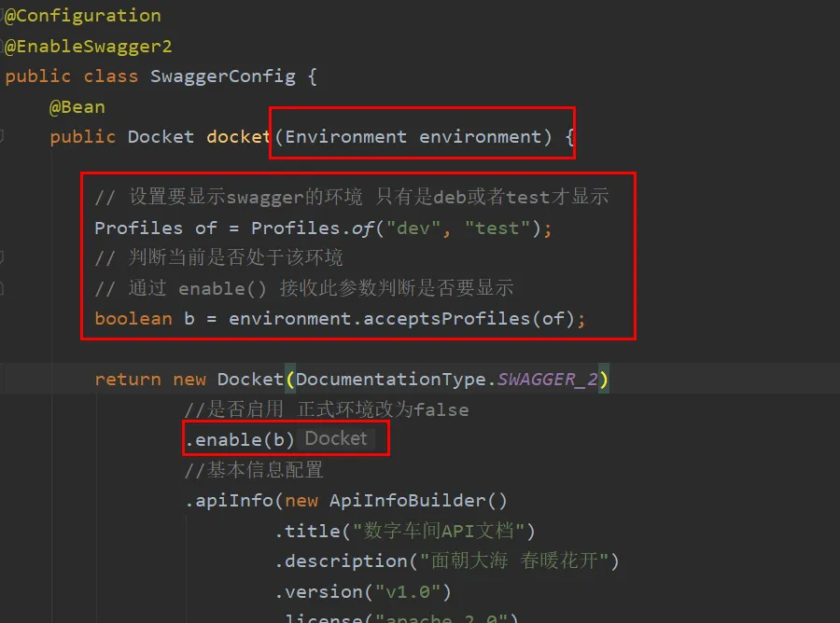Click the @EnableSwagger2 annotation
The width and height of the screenshot is (840, 623).
coord(89,47)
